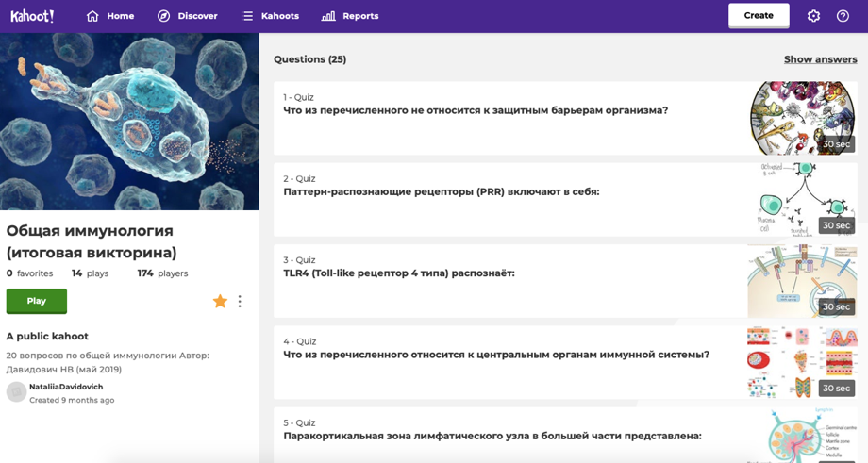Click the Reports bar chart icon
868x463 pixels.
coord(328,16)
